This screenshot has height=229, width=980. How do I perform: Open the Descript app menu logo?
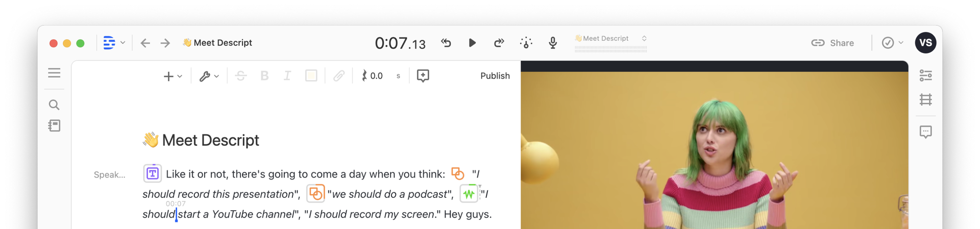click(109, 43)
